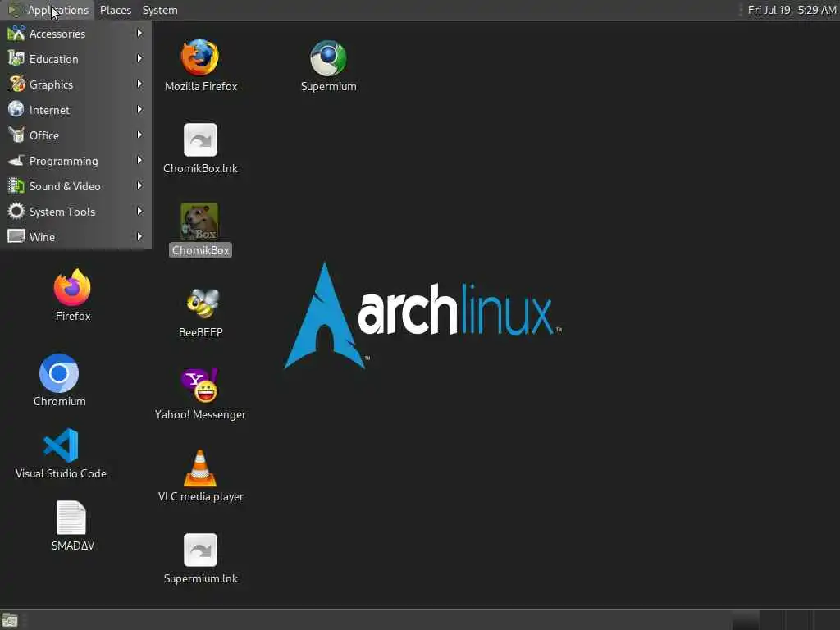Expand the Office submenu arrow
Screen dimensions: 840x630
[x=139, y=135]
